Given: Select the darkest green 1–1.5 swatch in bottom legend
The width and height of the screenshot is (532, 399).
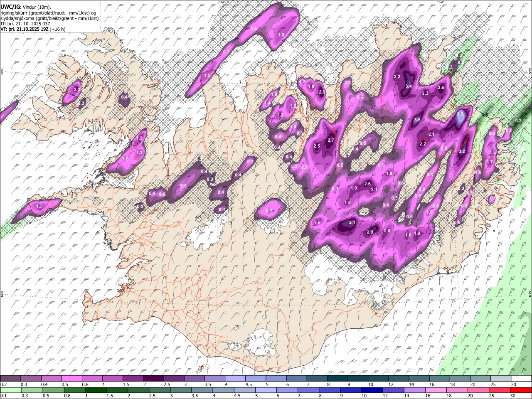Looking at the screenshot, I should click(96, 390).
